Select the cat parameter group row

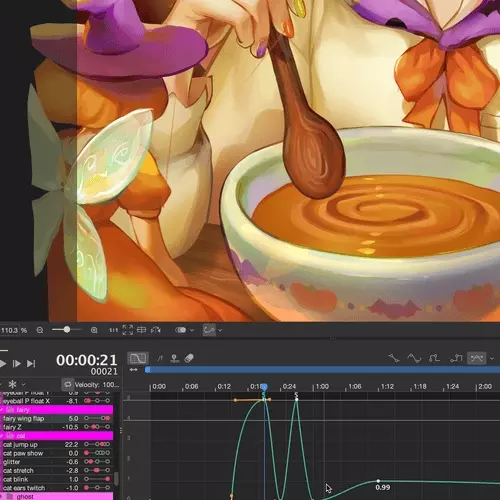point(57,436)
